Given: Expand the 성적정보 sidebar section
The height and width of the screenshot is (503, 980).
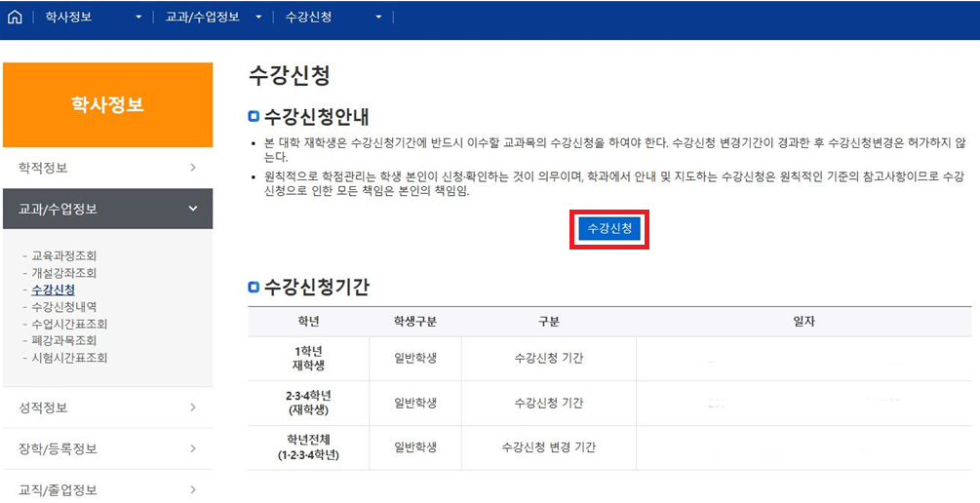Looking at the screenshot, I should [107, 407].
